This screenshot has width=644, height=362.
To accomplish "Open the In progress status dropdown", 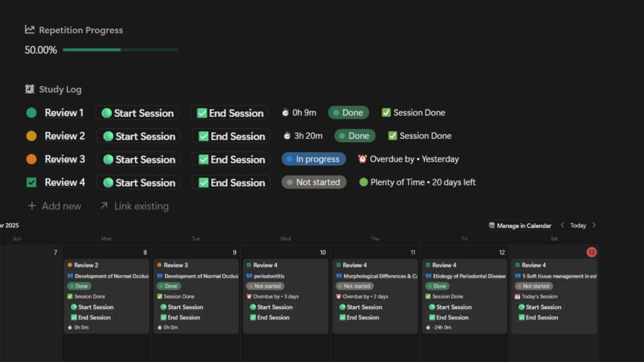I will (x=313, y=160).
